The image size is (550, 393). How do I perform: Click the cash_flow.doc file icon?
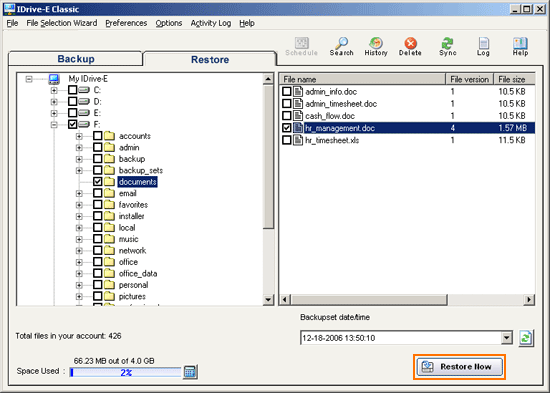pyautogui.click(x=298, y=115)
